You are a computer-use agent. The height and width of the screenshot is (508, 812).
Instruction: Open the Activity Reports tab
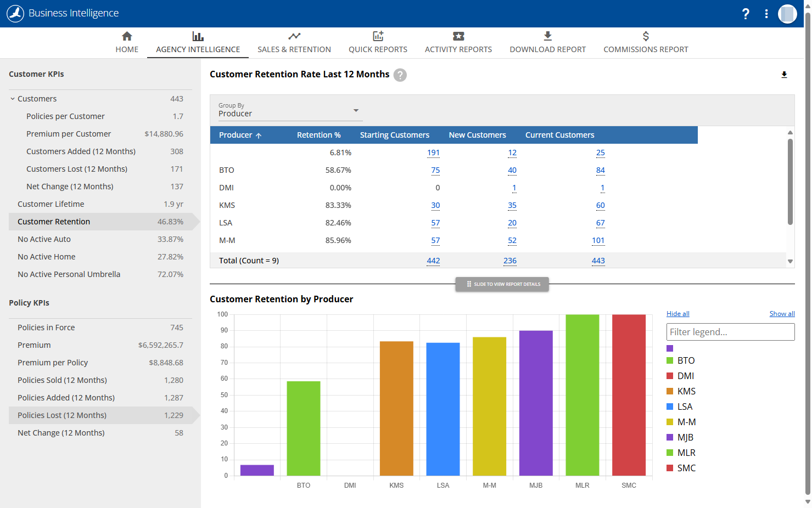point(458,43)
